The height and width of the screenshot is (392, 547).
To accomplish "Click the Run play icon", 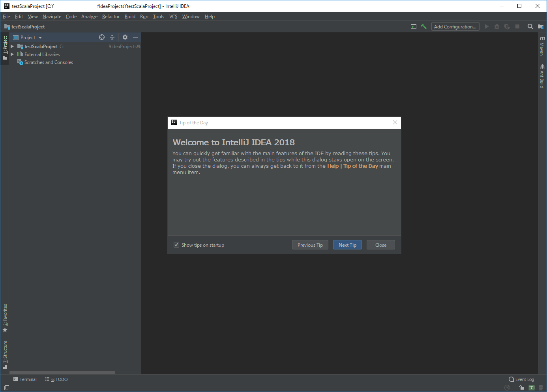I will pos(487,27).
